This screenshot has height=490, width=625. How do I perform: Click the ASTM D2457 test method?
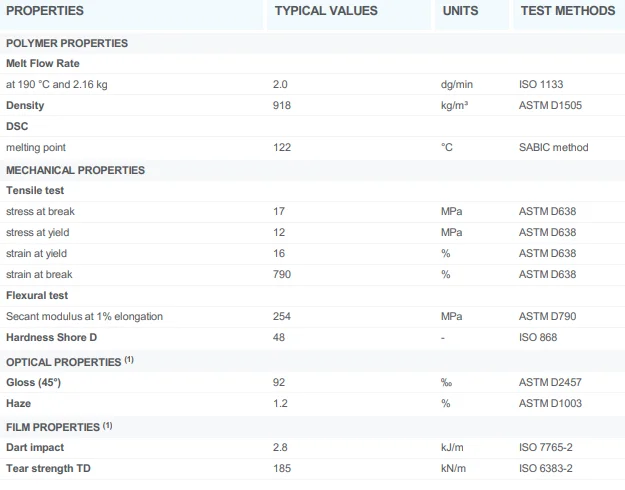(550, 382)
